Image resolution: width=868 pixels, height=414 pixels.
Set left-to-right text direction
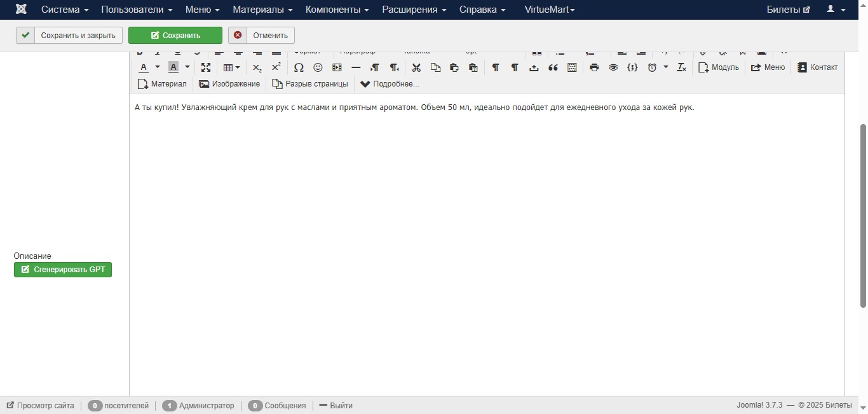375,67
